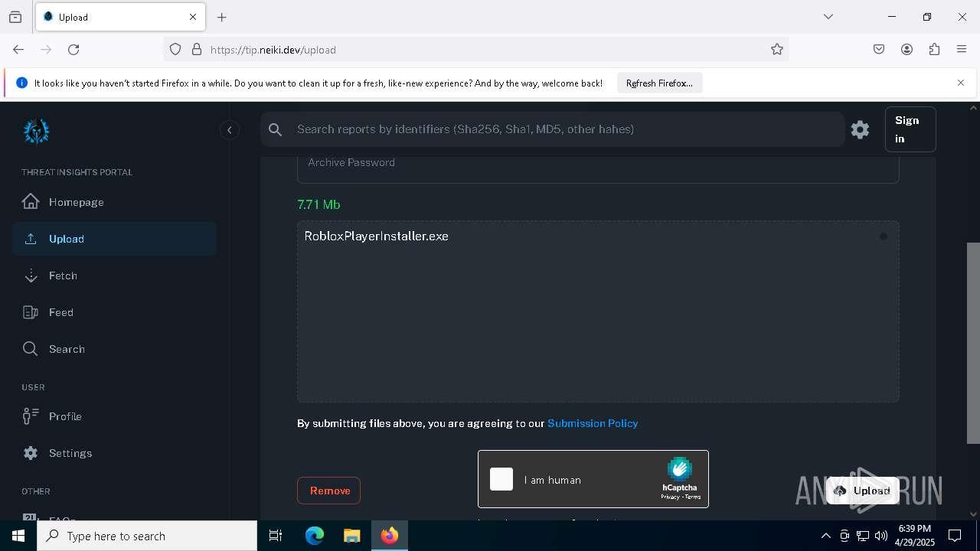
Task: Launch Microsoft Edge from the taskbar
Action: [315, 536]
